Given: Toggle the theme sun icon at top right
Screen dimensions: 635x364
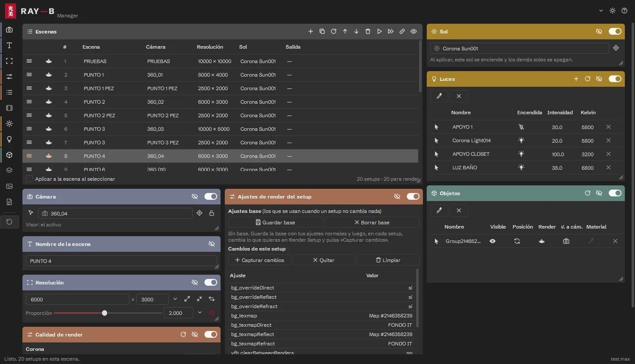Looking at the screenshot, I should click(x=613, y=11).
